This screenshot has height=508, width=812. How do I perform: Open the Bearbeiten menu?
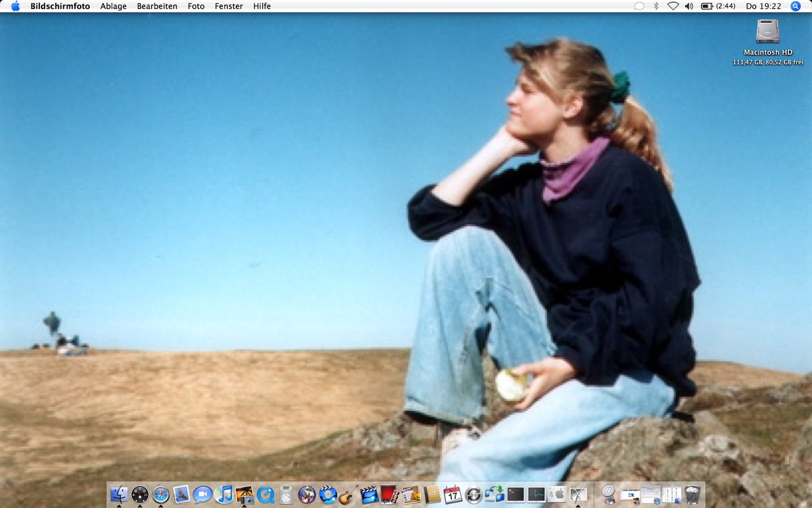[157, 6]
